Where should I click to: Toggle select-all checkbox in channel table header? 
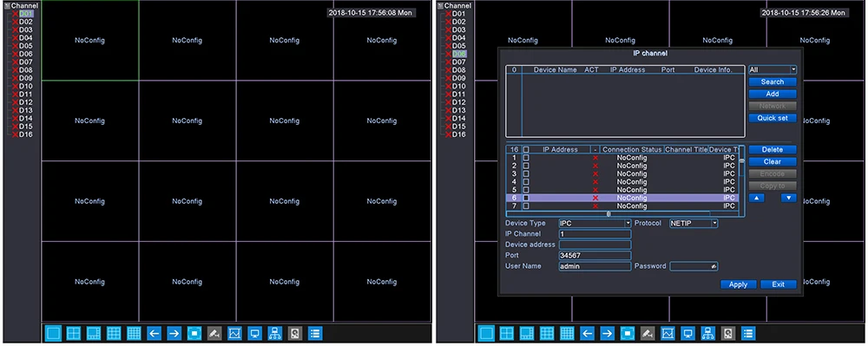[526, 150]
